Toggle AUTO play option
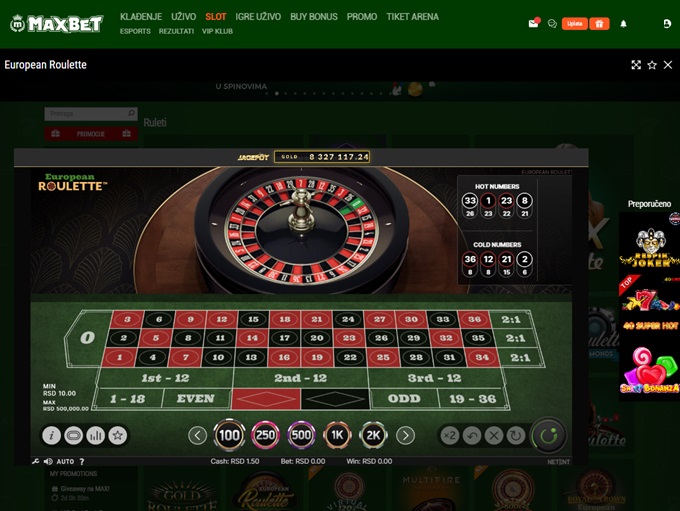 [x=65, y=462]
